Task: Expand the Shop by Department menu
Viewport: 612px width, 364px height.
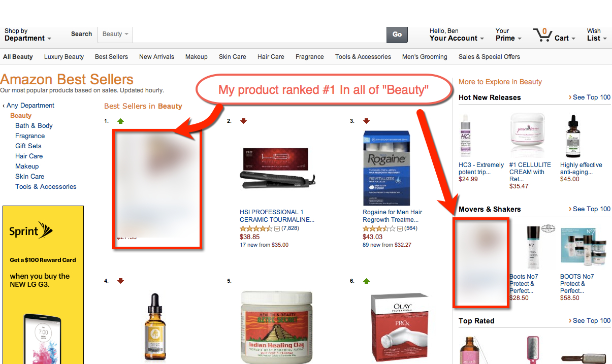Action: 28,35
